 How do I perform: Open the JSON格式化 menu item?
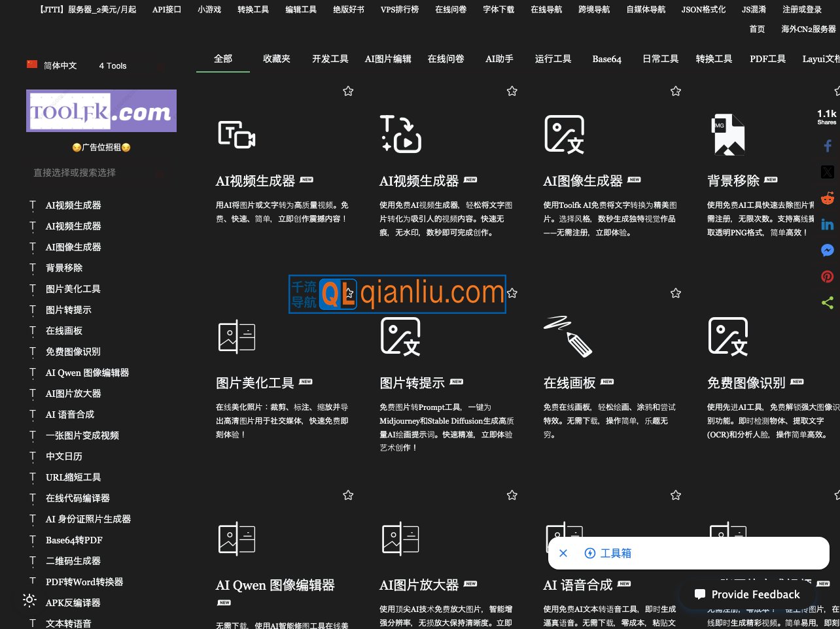703,9
